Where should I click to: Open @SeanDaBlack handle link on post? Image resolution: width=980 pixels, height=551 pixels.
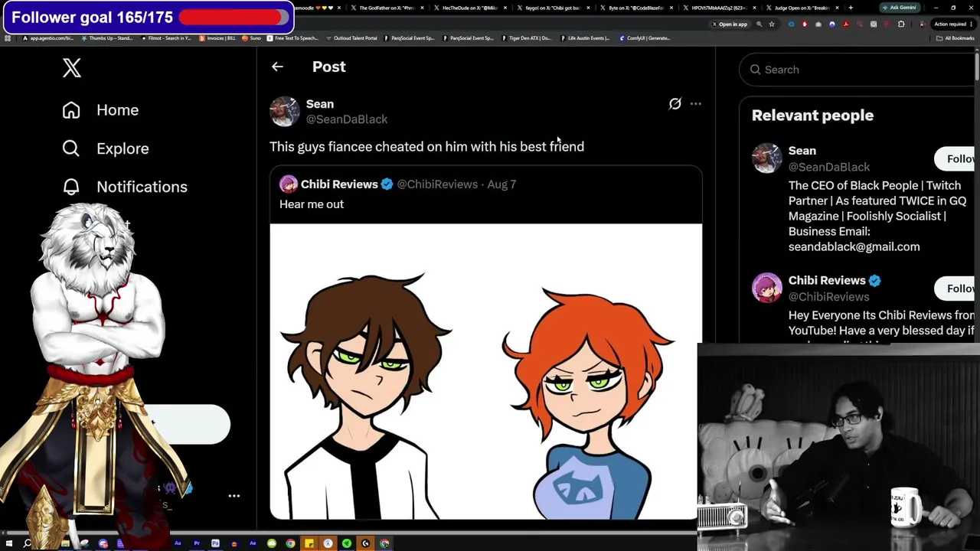(x=347, y=119)
